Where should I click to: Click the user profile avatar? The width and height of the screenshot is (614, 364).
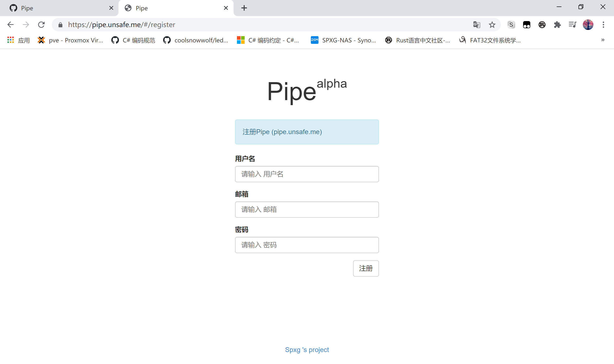click(x=588, y=24)
